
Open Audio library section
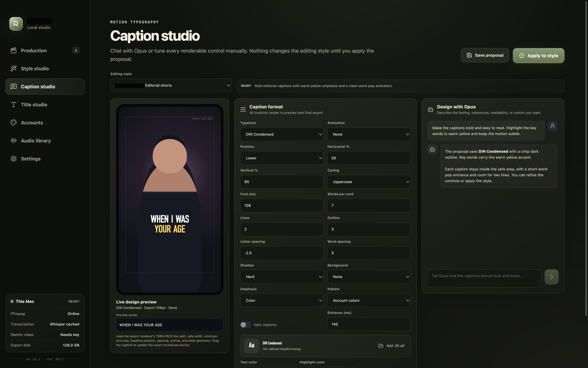click(x=45, y=141)
